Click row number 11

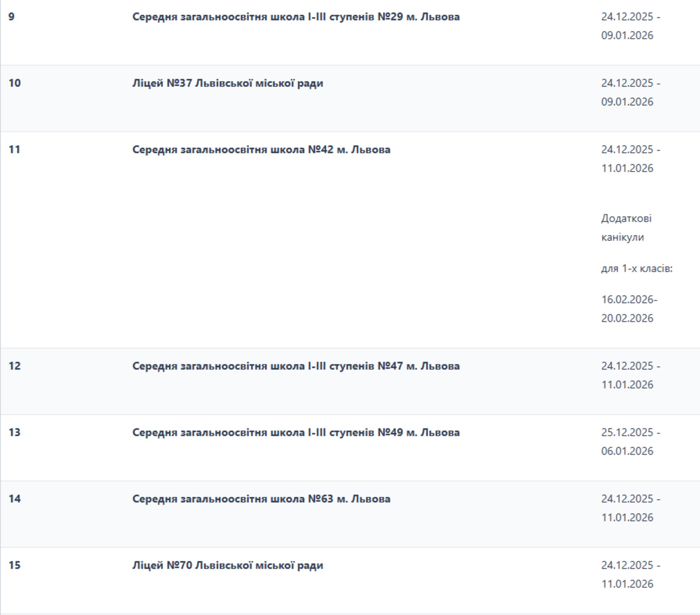coord(14,149)
